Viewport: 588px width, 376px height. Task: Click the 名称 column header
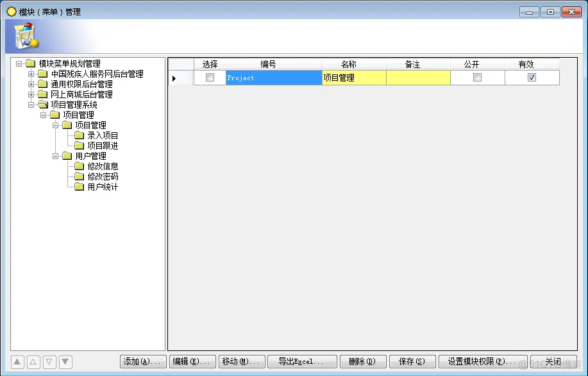click(x=354, y=64)
